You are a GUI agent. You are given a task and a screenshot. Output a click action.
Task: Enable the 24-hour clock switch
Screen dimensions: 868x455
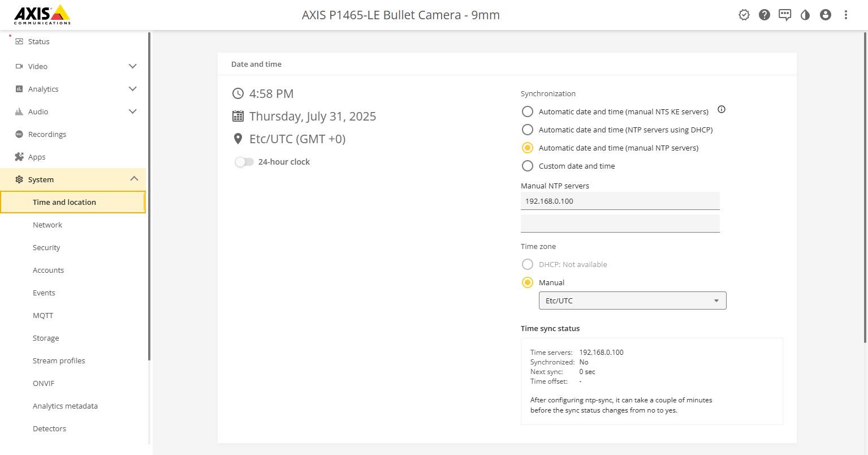click(x=244, y=162)
